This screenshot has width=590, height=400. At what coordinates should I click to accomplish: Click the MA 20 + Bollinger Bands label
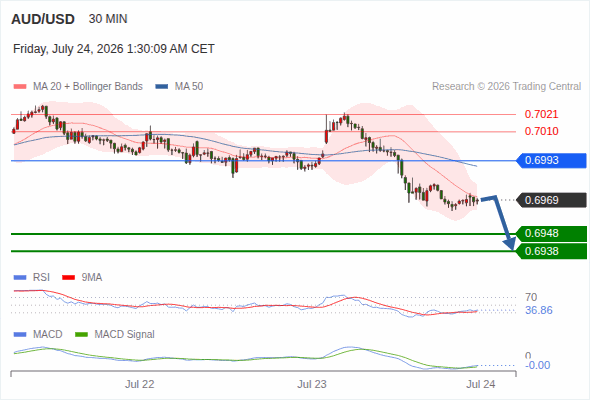click(x=88, y=87)
